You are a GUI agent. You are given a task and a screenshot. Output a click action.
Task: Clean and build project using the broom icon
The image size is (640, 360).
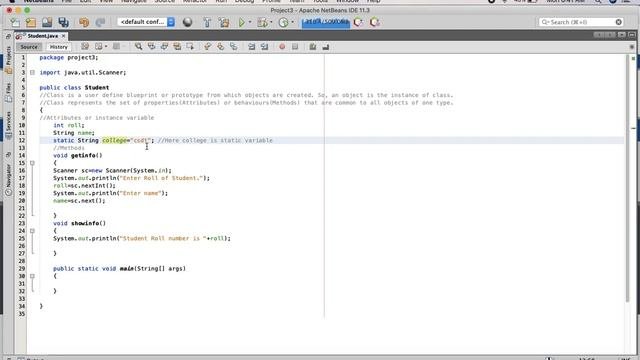point(224,22)
